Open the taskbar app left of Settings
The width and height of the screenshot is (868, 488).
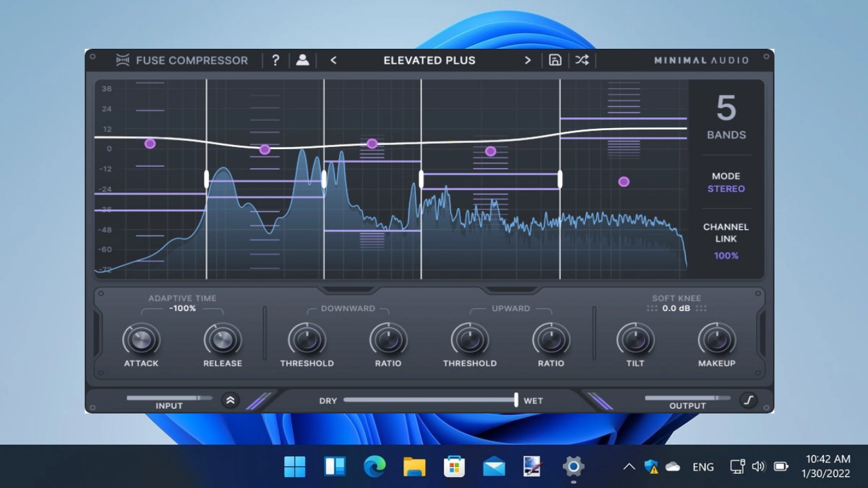tap(534, 466)
